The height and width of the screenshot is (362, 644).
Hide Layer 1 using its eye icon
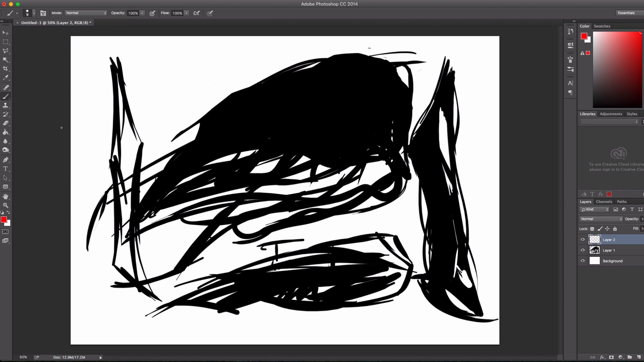pyautogui.click(x=583, y=250)
